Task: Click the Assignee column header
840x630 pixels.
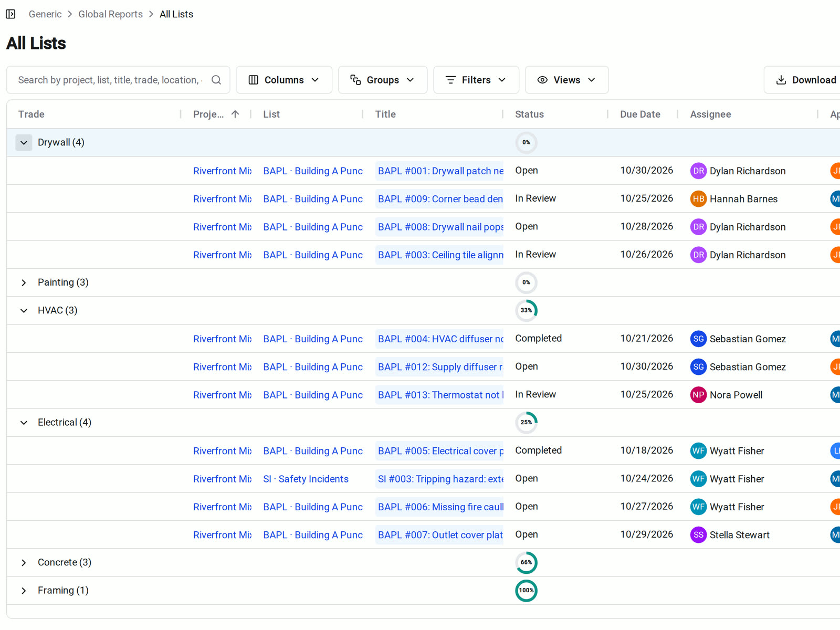Action: (x=710, y=114)
